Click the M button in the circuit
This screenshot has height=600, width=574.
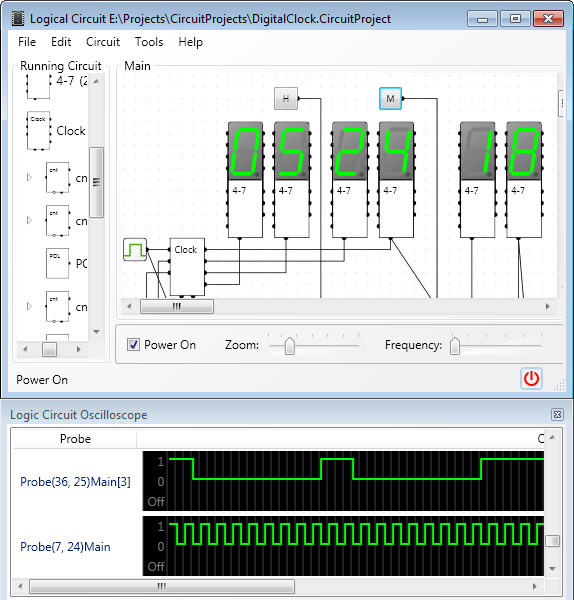point(390,99)
